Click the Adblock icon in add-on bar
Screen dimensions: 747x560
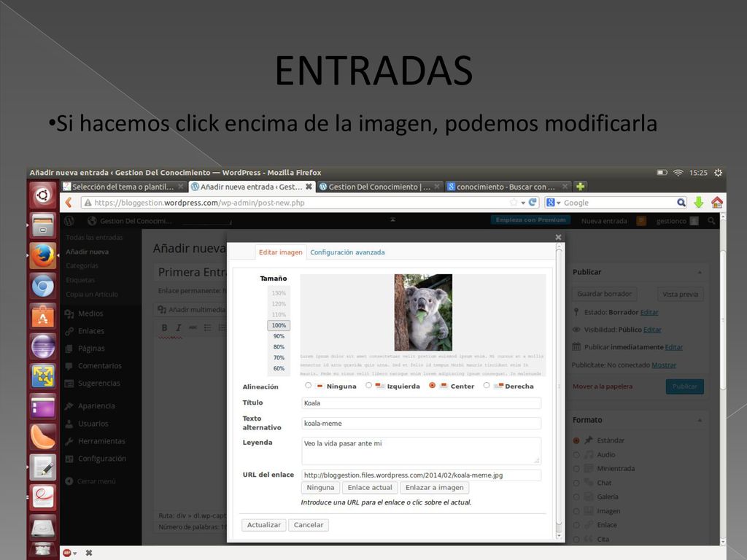tap(67, 553)
